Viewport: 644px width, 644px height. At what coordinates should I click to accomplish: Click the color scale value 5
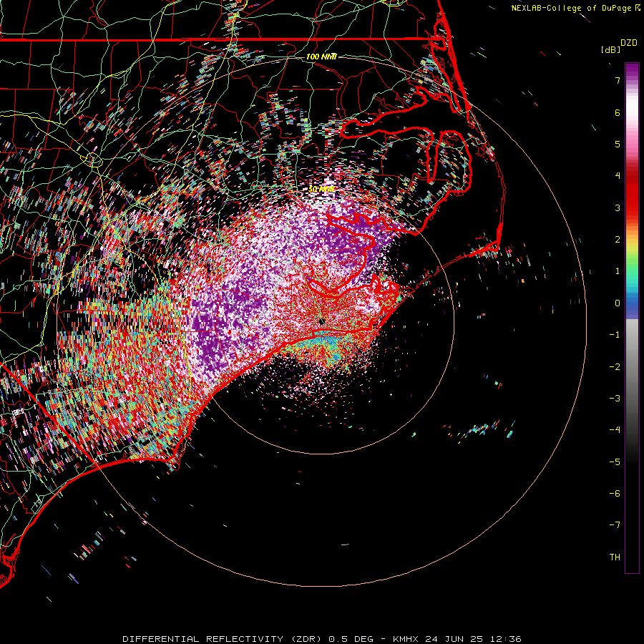(618, 144)
